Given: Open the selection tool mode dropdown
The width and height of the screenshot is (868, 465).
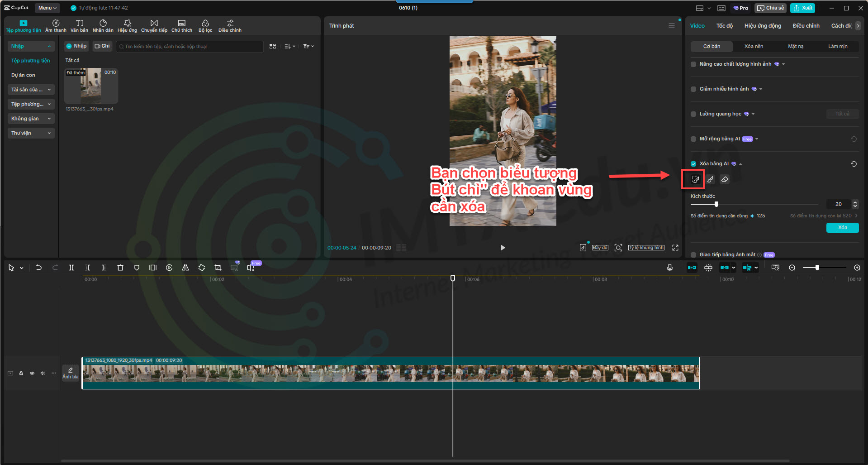Looking at the screenshot, I should tap(22, 268).
